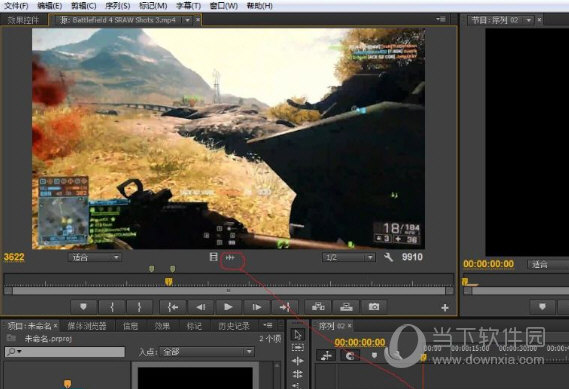
Task: Step forward one frame
Action: 257,307
